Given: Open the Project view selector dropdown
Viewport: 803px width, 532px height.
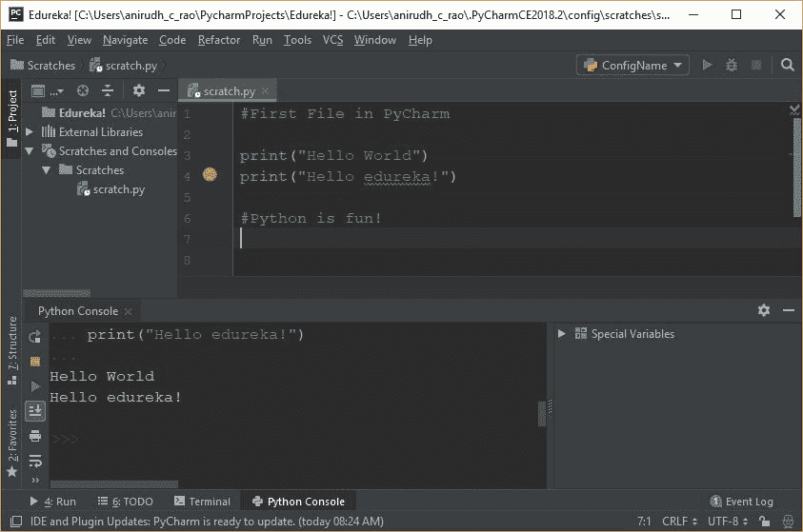Looking at the screenshot, I should click(x=47, y=91).
